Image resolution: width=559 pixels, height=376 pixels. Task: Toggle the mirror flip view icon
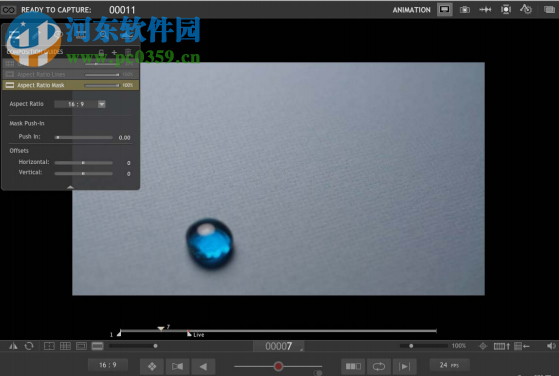13,346
